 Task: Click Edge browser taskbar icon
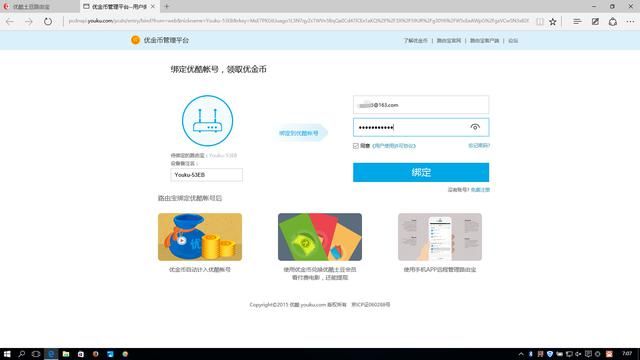[51, 354]
